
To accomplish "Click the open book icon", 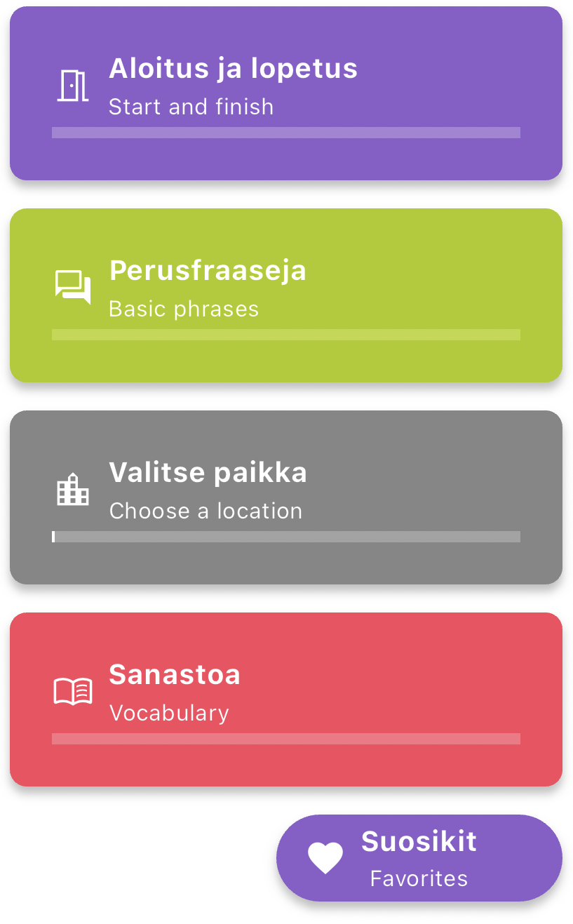I will (x=73, y=692).
